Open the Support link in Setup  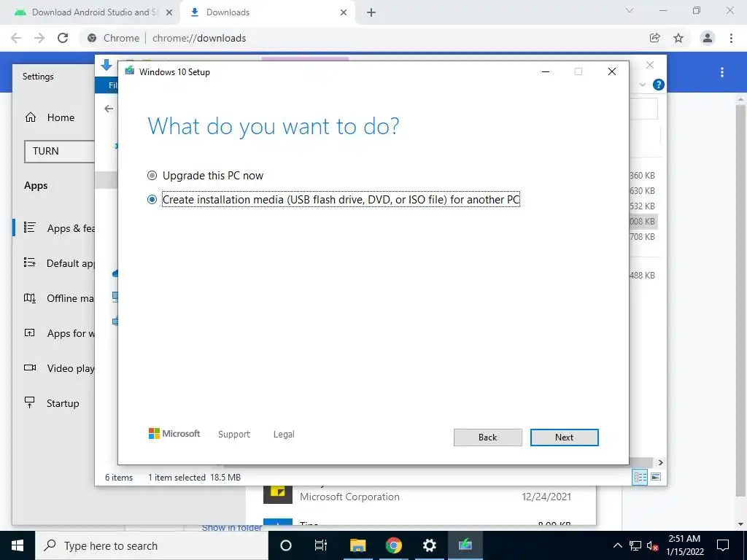click(234, 435)
